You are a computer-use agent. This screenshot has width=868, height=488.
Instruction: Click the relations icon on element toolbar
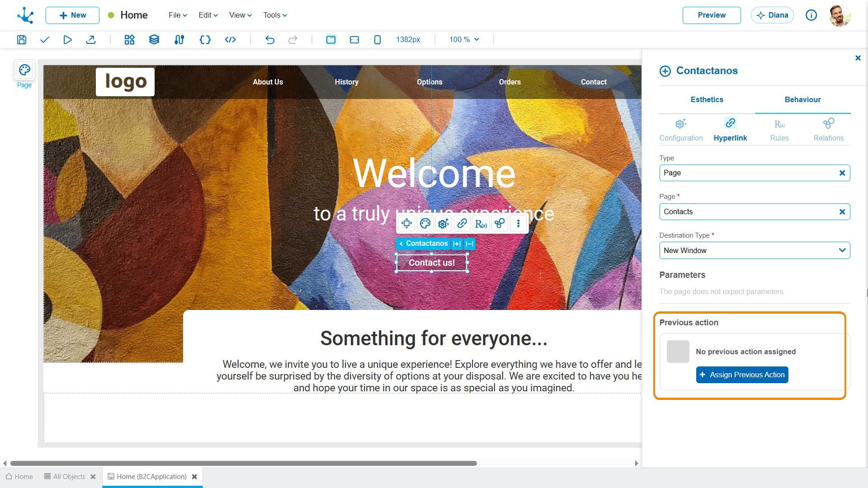pyautogui.click(x=500, y=224)
